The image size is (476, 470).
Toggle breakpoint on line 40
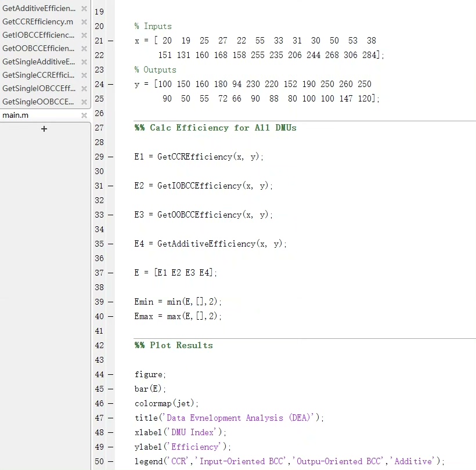pos(110,317)
